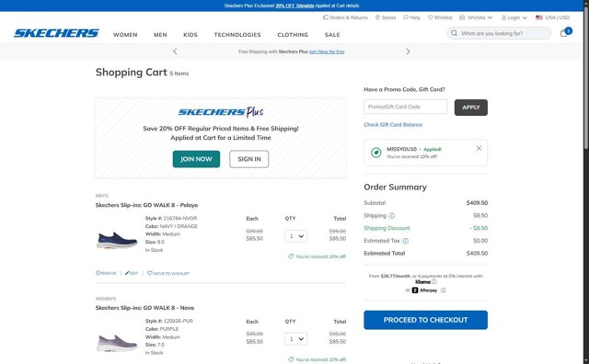Open the Sale menu
Image resolution: width=589 pixels, height=364 pixels.
(x=332, y=35)
